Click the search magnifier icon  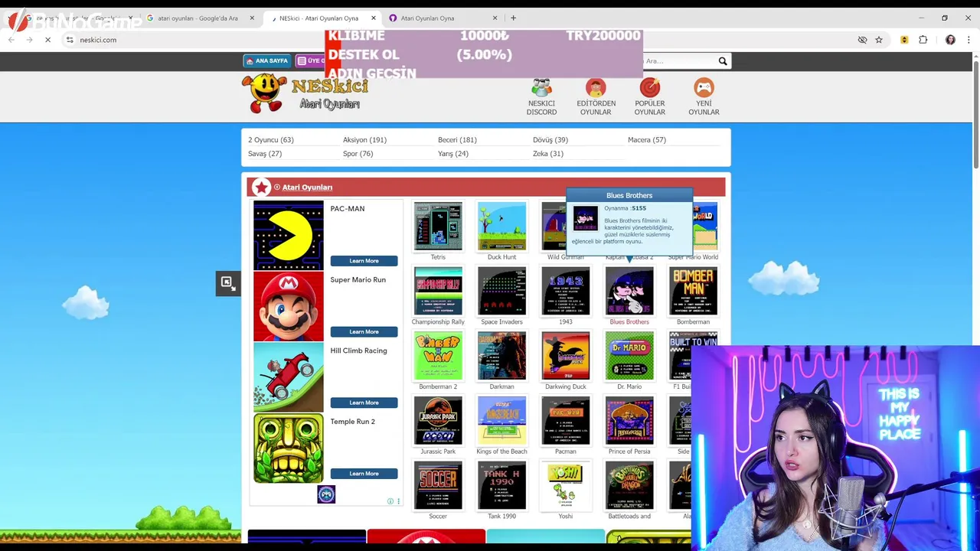point(722,61)
